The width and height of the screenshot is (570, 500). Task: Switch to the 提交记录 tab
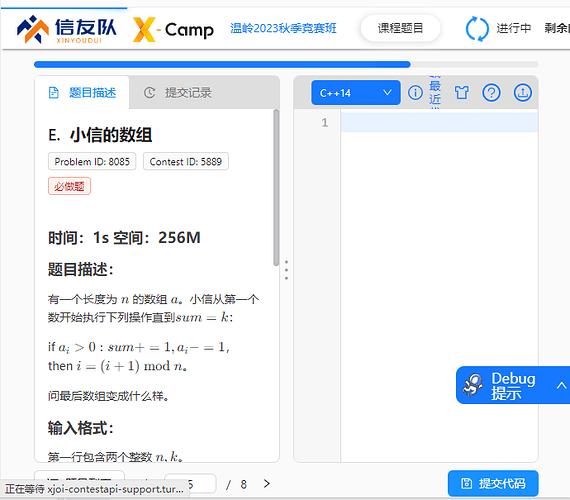pyautogui.click(x=177, y=93)
